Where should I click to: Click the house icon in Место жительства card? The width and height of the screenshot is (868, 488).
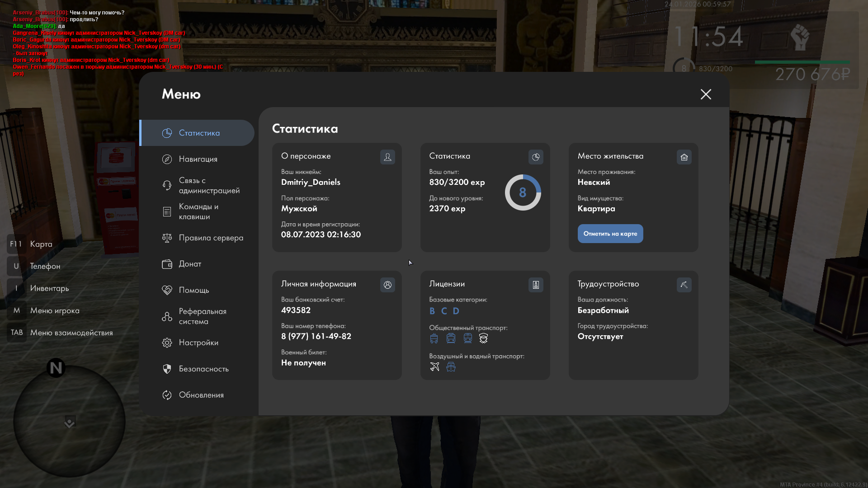pos(684,157)
